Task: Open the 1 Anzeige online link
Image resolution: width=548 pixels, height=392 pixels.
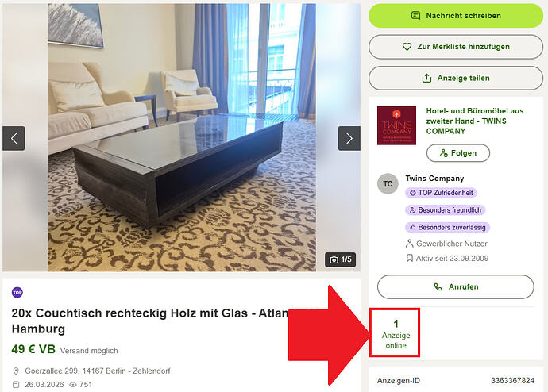Action: click(x=396, y=334)
